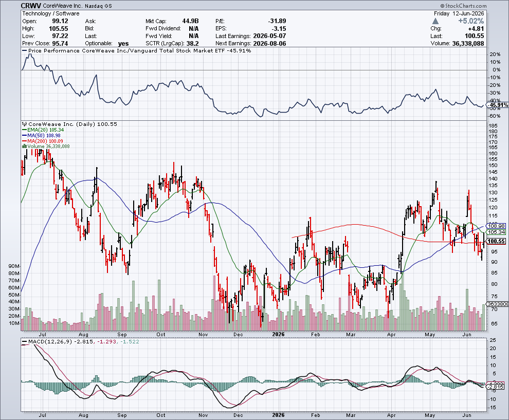Click the EPS value -3.15
The width and height of the screenshot is (509, 420).
point(279,29)
